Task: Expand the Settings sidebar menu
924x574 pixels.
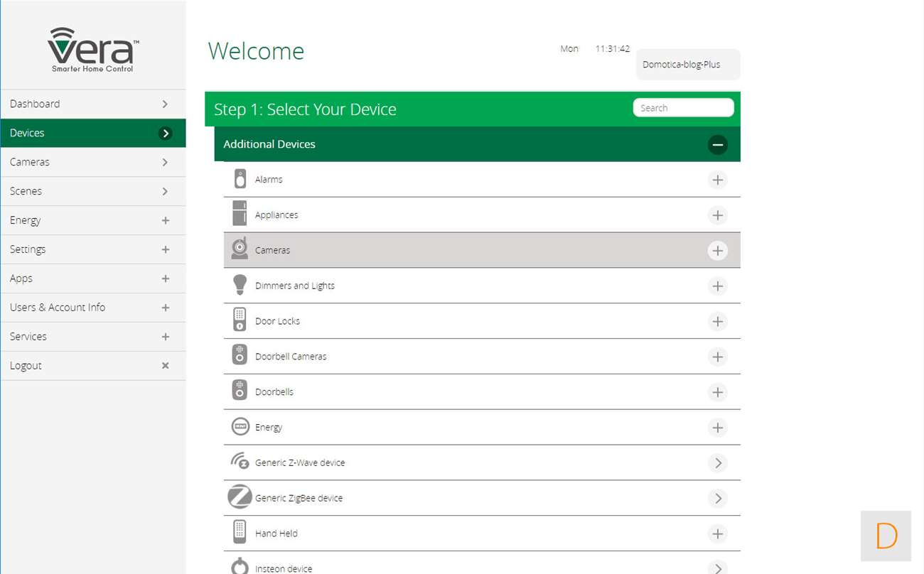Action: [93, 249]
